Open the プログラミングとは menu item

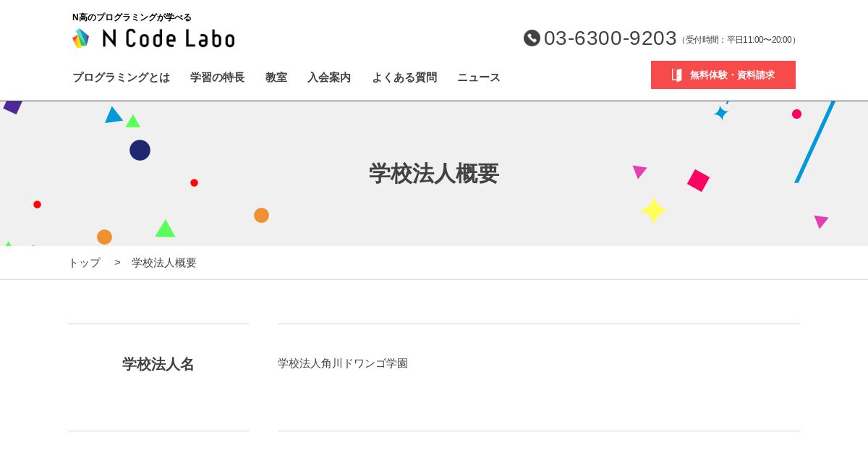(121, 77)
